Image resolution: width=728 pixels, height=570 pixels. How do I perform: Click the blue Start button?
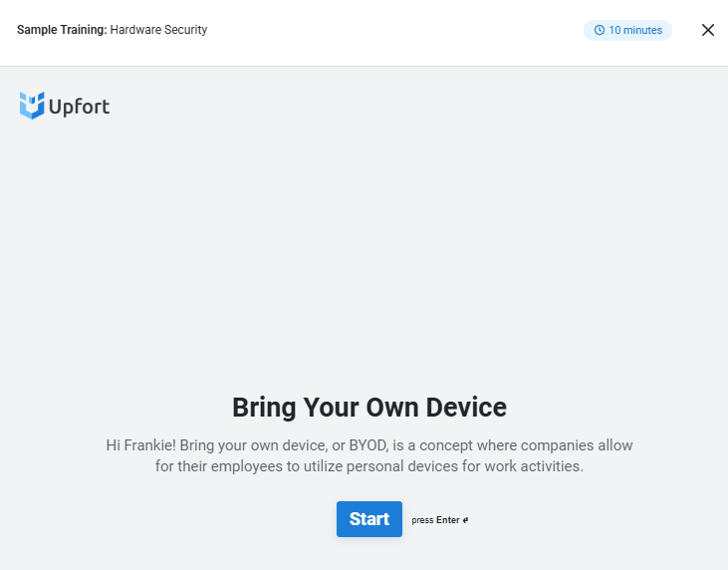(x=369, y=519)
